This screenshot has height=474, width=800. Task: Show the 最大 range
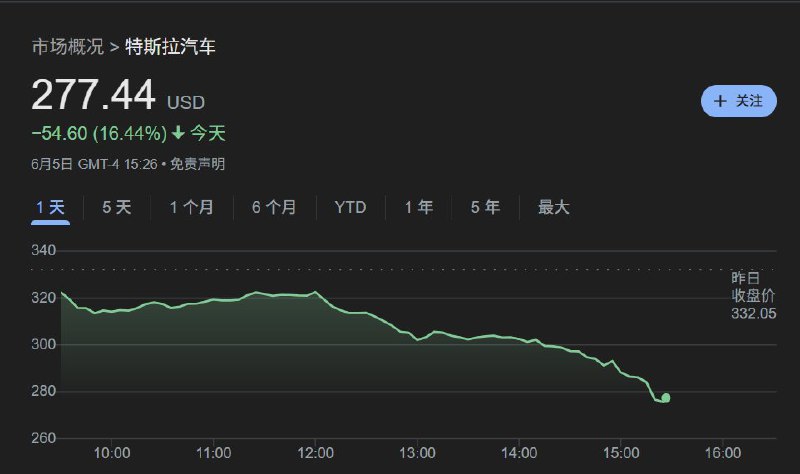click(554, 207)
